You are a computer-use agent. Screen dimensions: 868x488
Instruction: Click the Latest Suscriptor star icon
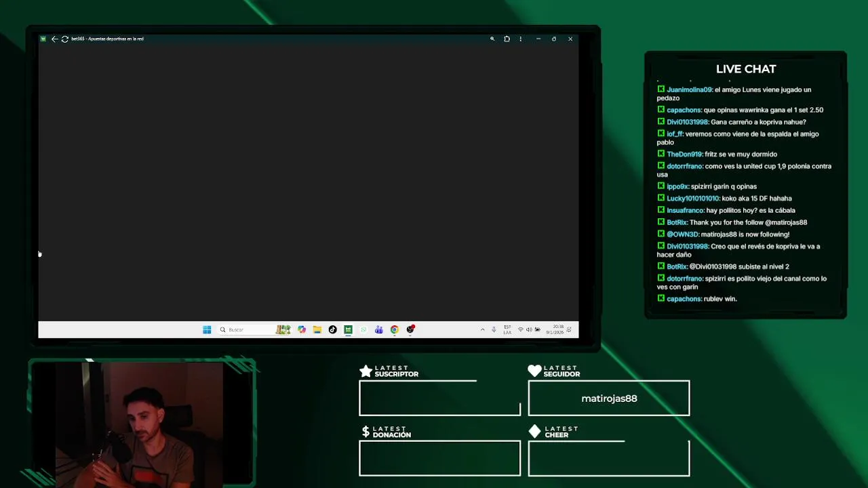(366, 371)
